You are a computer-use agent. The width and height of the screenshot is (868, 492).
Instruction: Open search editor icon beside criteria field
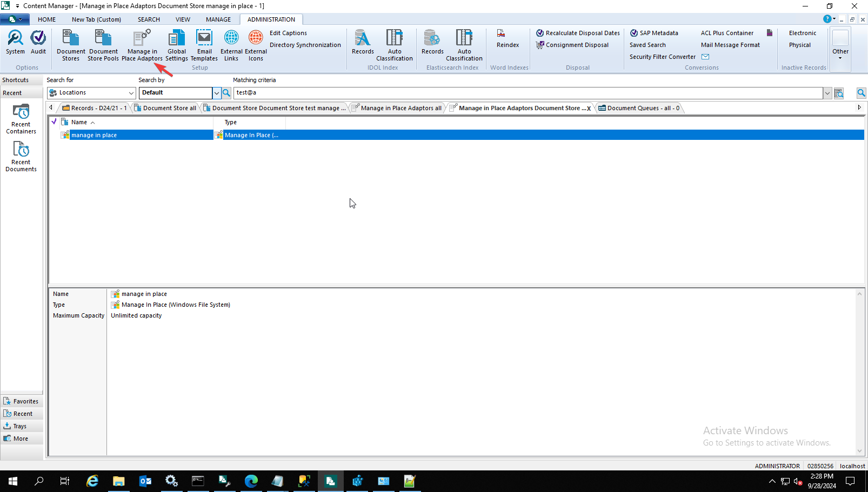pos(839,93)
